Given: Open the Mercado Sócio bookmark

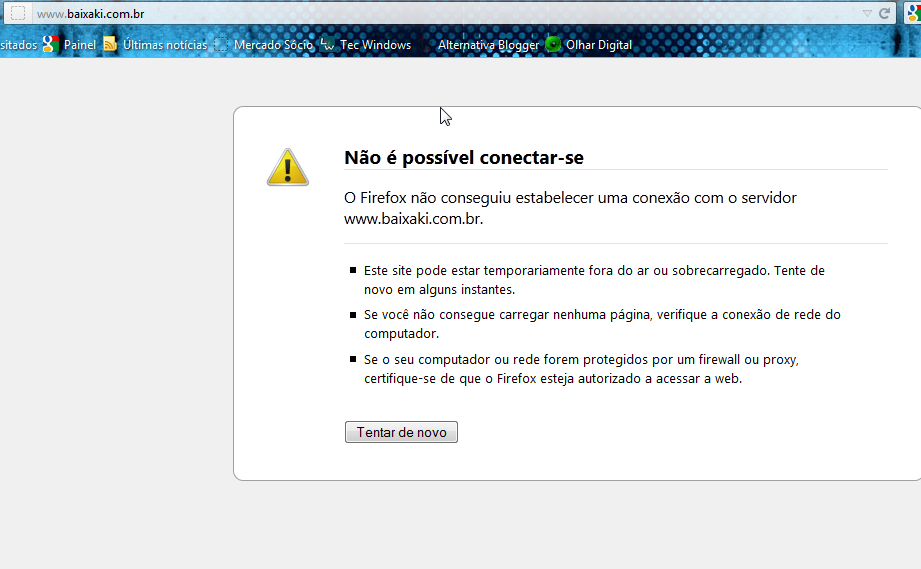Looking at the screenshot, I should [272, 45].
